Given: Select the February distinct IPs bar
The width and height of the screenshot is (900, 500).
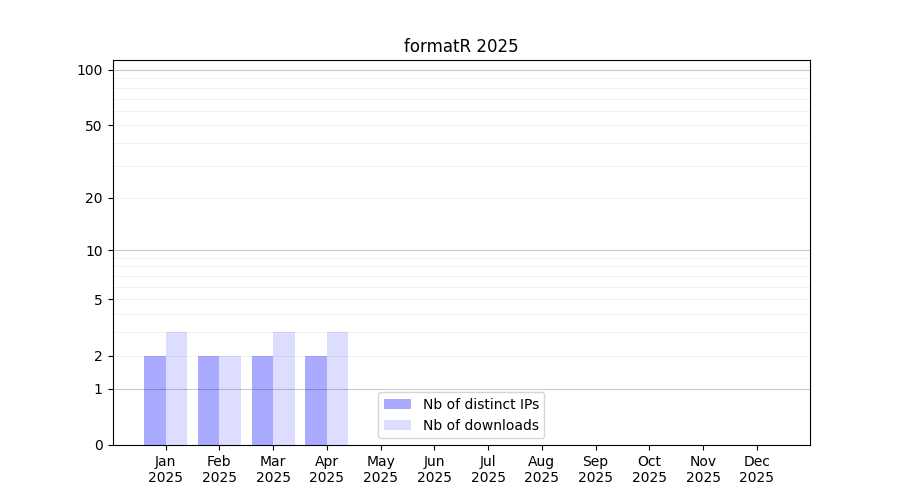Looking at the screenshot, I should click(x=208, y=400).
